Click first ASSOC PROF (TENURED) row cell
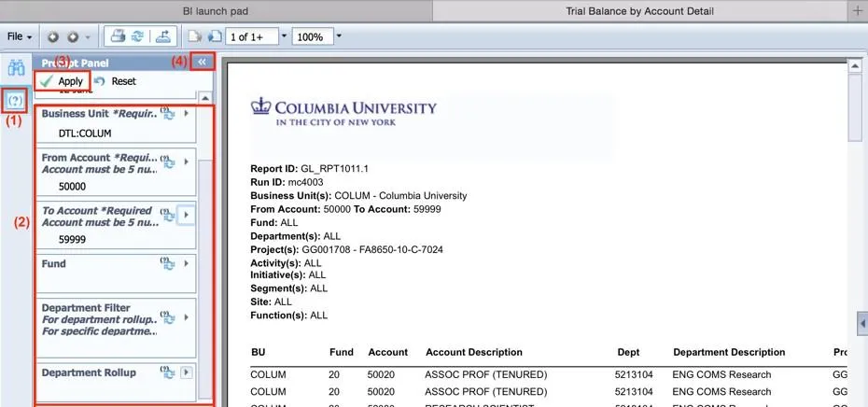Image resolution: width=868 pixels, height=407 pixels. click(x=485, y=375)
